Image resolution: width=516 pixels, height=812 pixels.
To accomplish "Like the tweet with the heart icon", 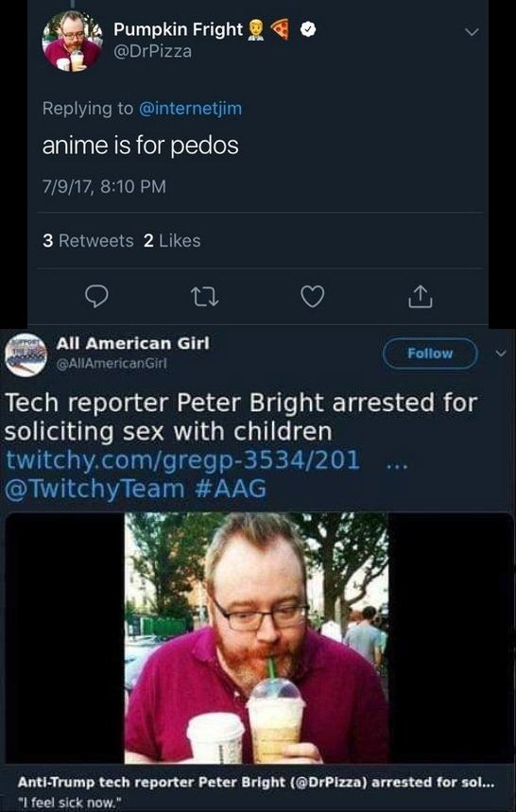I will click(x=313, y=297).
